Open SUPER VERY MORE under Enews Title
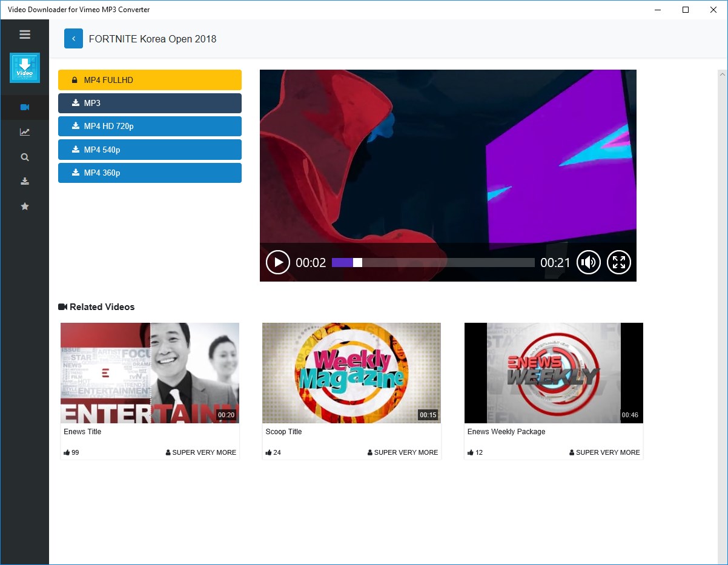 coord(201,452)
